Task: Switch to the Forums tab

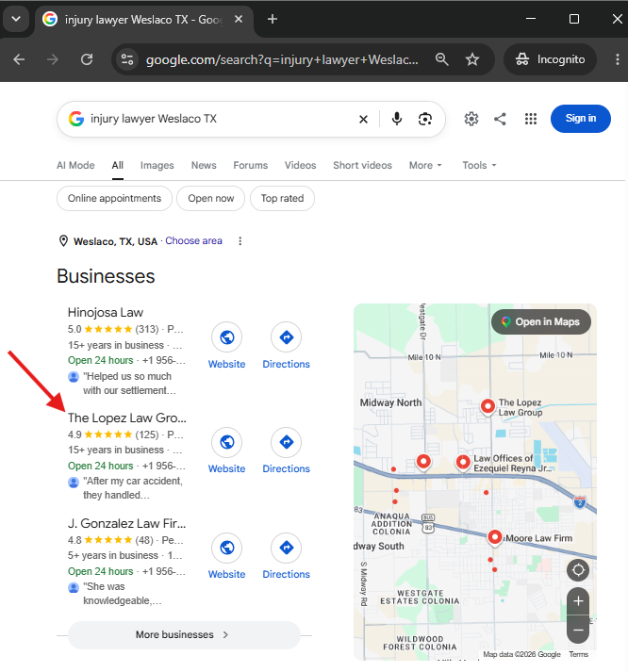Action: point(250,166)
